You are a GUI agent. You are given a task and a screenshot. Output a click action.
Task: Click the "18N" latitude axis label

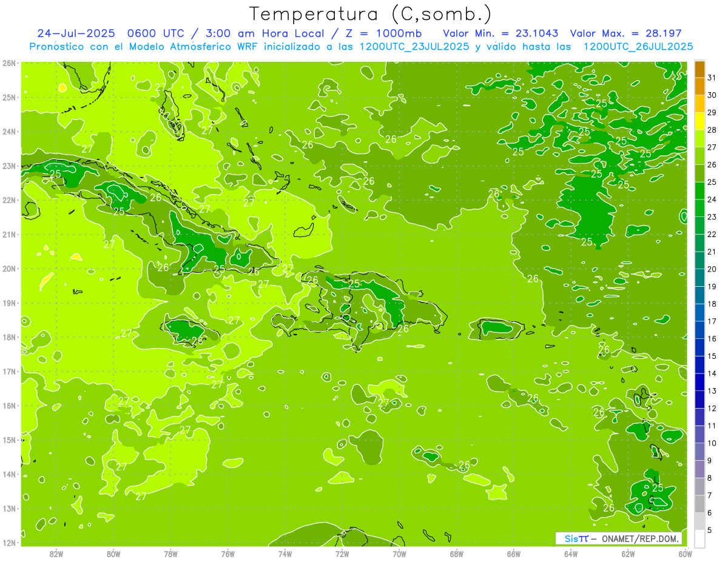9,337
